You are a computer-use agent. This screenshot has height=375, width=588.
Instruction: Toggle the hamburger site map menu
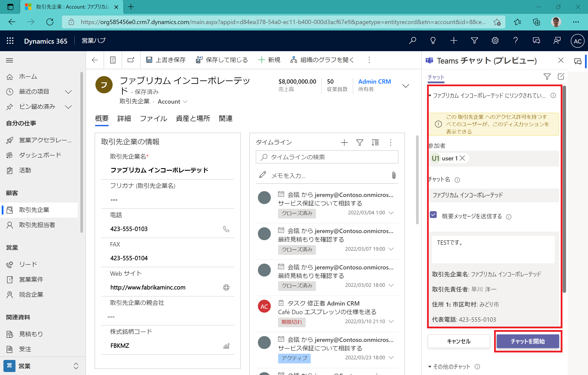[x=9, y=60]
